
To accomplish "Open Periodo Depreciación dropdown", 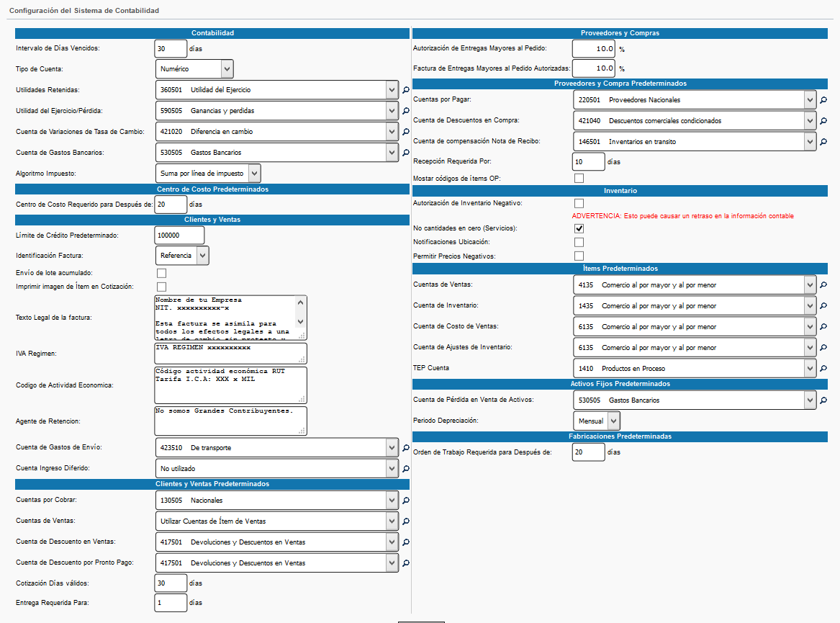I will click(x=597, y=421).
